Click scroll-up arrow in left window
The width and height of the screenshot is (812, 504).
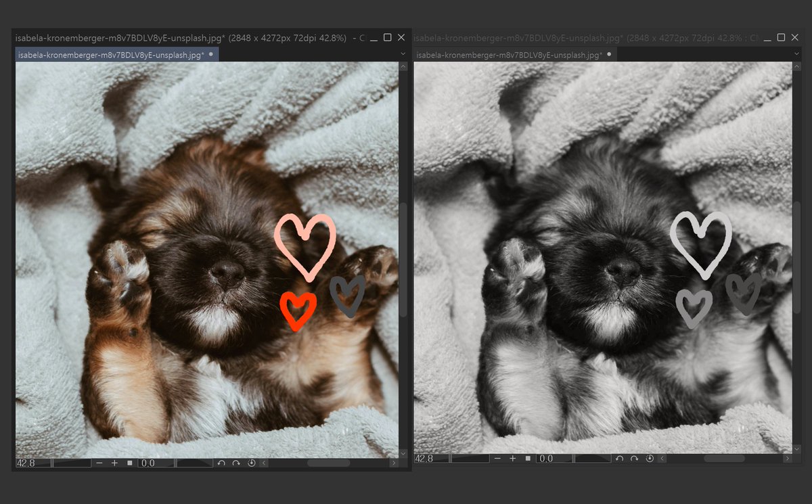[403, 67]
